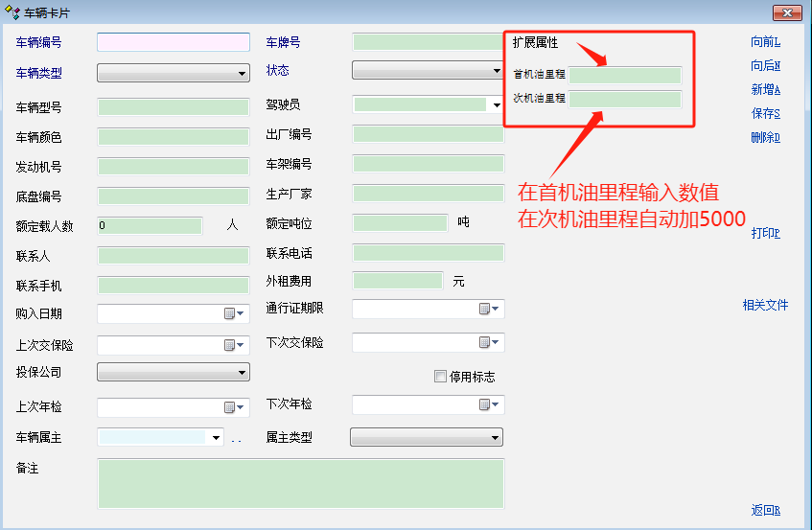Click the 向前 navigation button

pos(765,42)
